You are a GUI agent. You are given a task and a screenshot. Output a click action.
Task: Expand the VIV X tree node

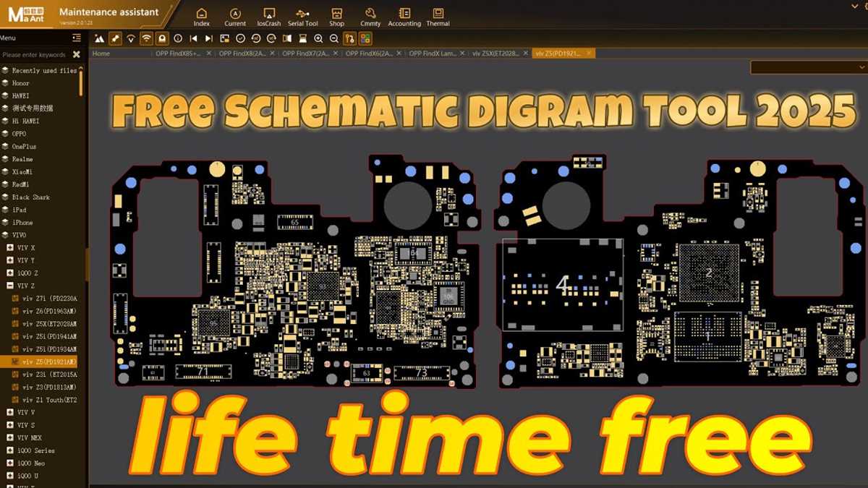10,248
